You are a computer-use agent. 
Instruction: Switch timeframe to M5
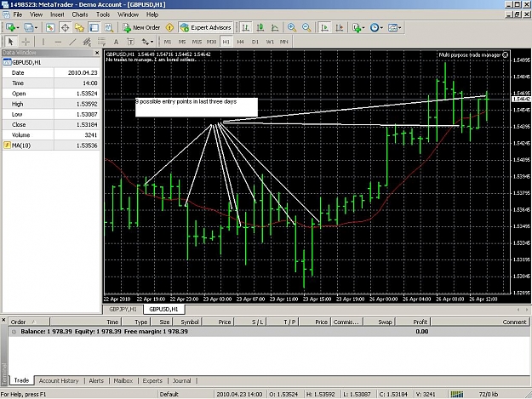point(182,42)
